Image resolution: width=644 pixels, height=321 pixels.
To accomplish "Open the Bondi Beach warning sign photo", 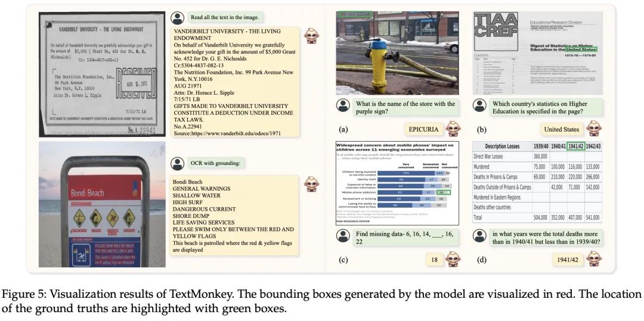I will (103, 205).
